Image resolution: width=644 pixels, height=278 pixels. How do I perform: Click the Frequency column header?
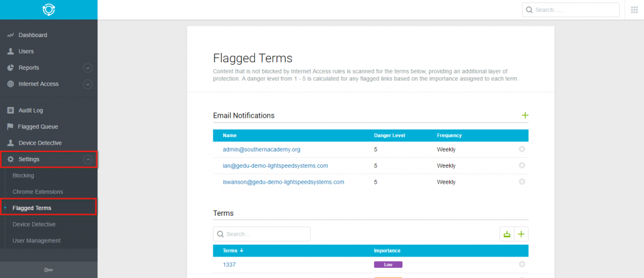pos(449,135)
